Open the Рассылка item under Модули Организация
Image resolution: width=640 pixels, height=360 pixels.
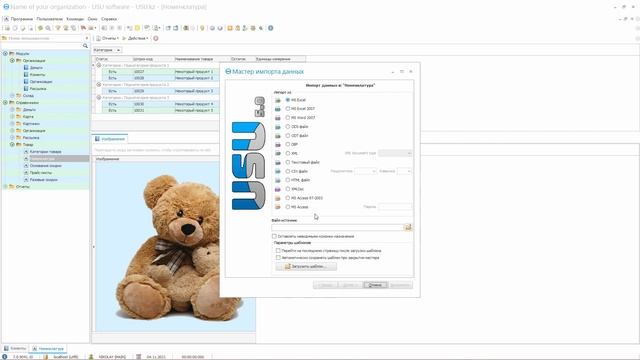[x=38, y=89]
